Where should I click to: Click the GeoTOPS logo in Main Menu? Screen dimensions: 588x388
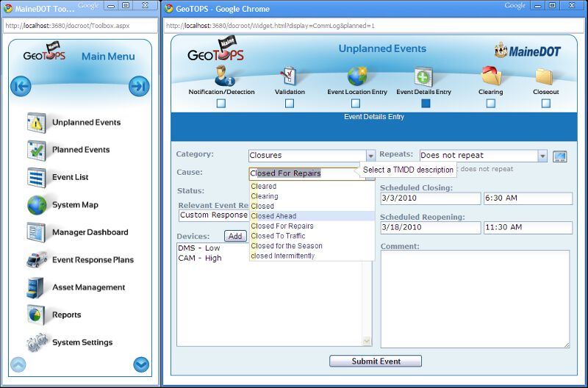tap(44, 52)
